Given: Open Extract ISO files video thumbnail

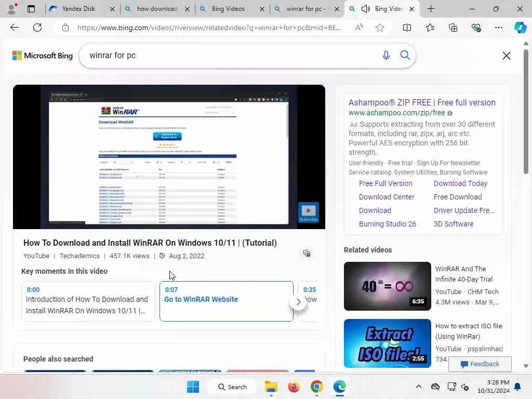Looking at the screenshot, I should (x=387, y=343).
